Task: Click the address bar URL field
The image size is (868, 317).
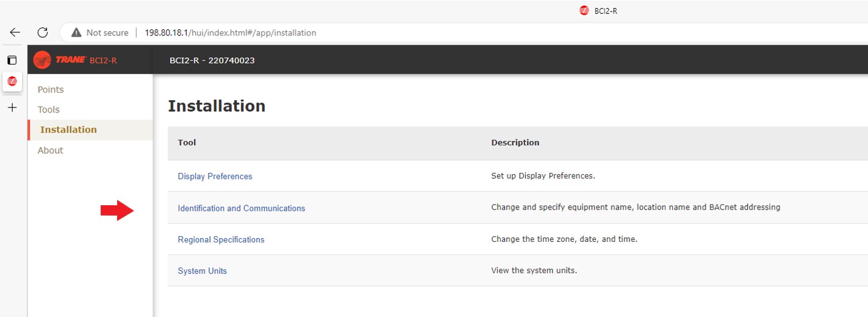Action: click(x=231, y=33)
